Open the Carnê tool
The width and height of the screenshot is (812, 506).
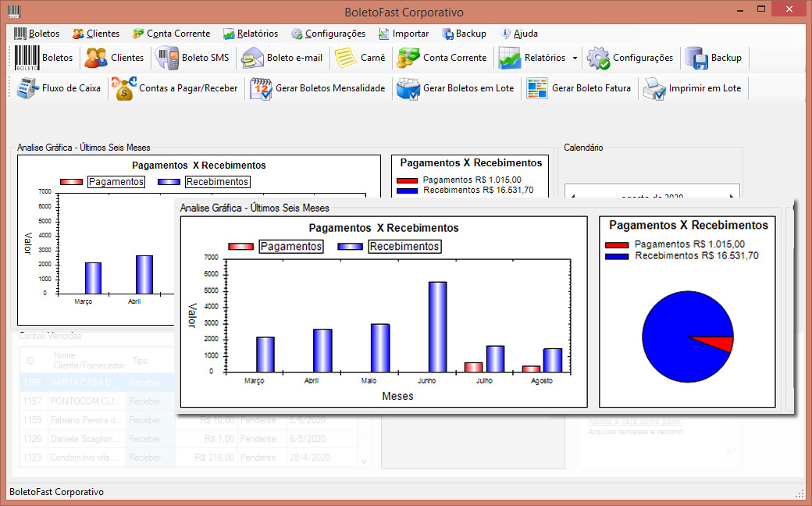tap(361, 58)
